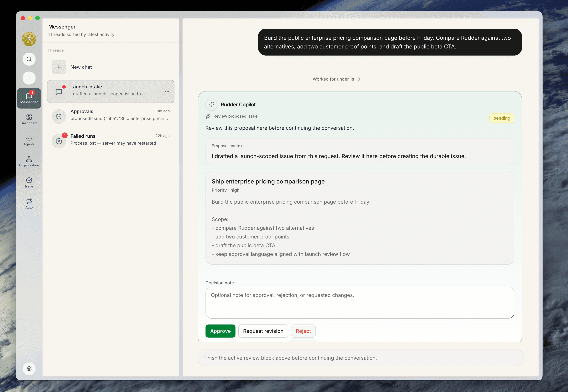Click the notification badge on Messenger icon

[32, 93]
